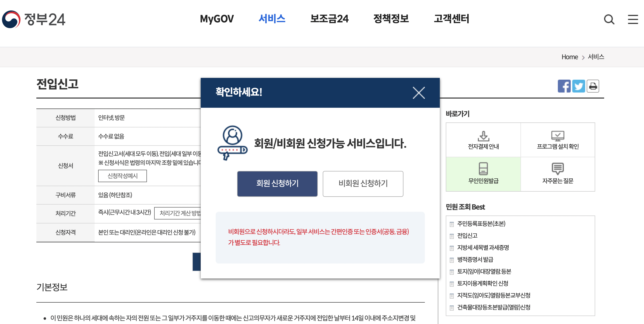The width and height of the screenshot is (644, 324).
Task: Click the 회원 신청하기 button
Action: [277, 184]
